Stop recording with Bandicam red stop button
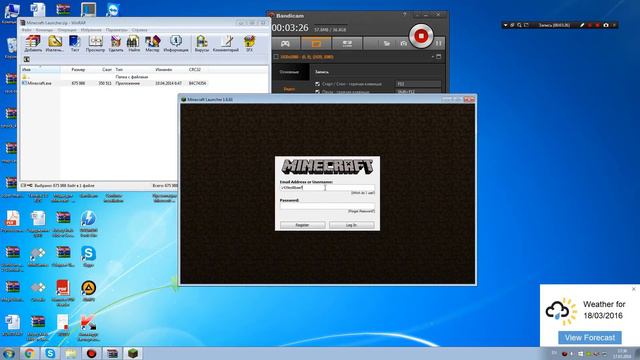Viewport: 640px width, 360px height. point(421,36)
